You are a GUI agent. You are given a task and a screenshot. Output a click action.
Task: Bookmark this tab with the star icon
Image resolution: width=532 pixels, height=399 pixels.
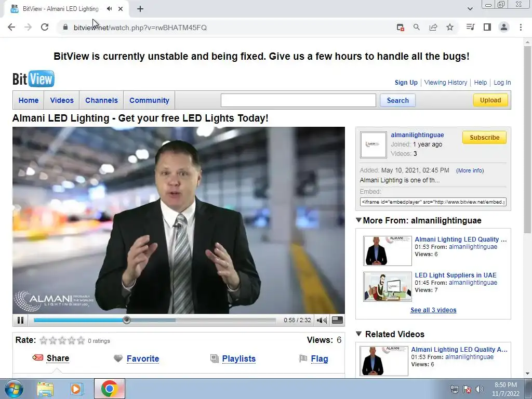[x=450, y=27]
